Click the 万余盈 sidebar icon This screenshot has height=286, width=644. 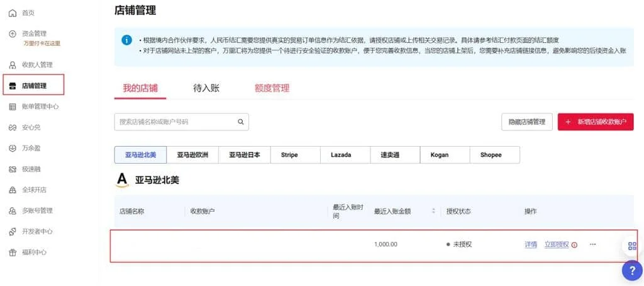coord(13,148)
